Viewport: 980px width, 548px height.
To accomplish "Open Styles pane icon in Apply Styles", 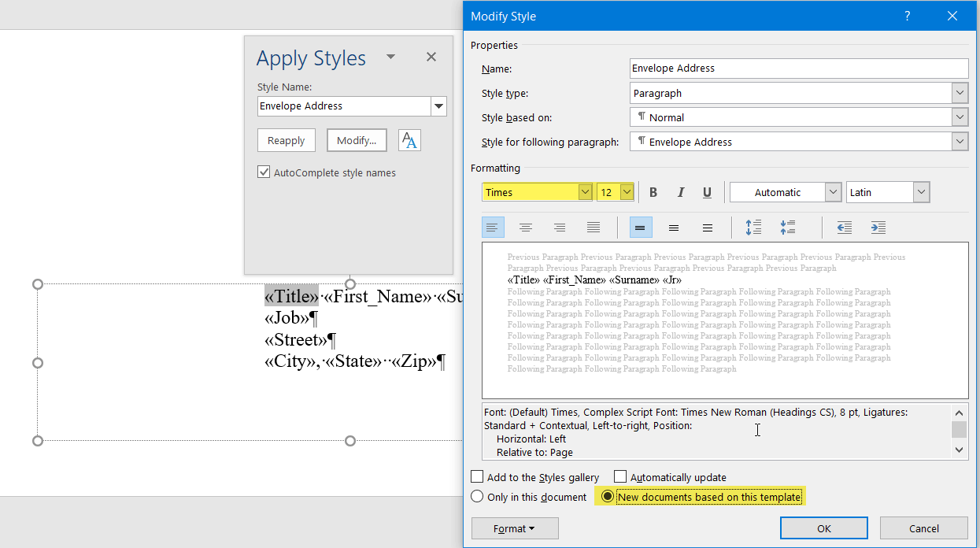I will coord(409,140).
